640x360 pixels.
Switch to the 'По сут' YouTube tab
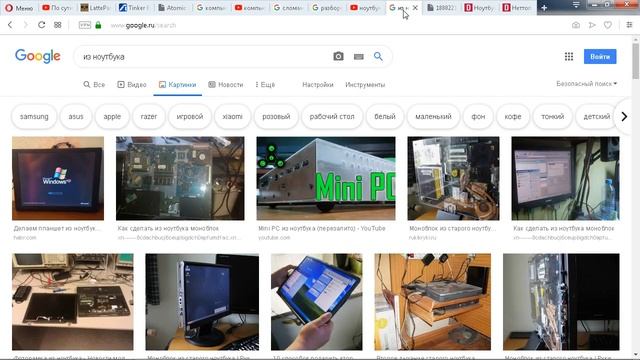coord(56,8)
